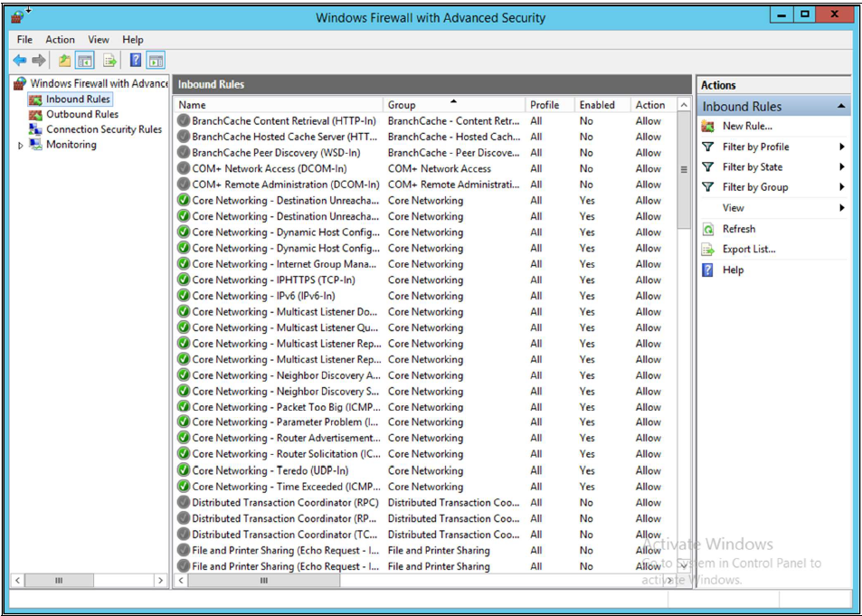The width and height of the screenshot is (862, 616).
Task: Click gray icon of BranchCache Peer Discovery rule
Action: 184,152
